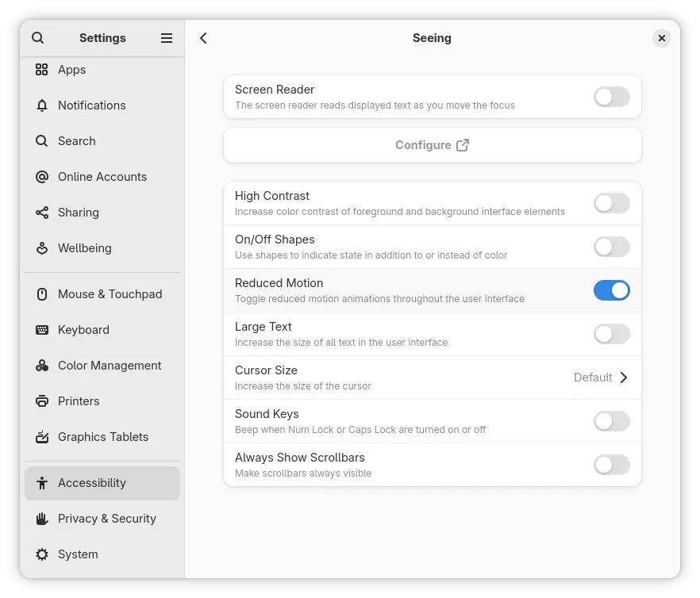The height and width of the screenshot is (598, 700).
Task: Click the Notifications bell icon
Action: point(42,105)
